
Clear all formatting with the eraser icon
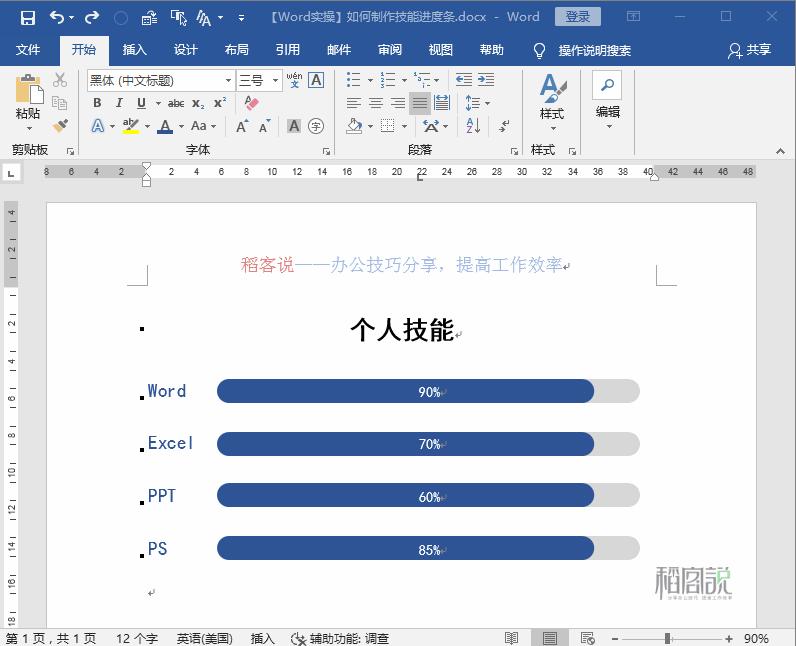[251, 103]
